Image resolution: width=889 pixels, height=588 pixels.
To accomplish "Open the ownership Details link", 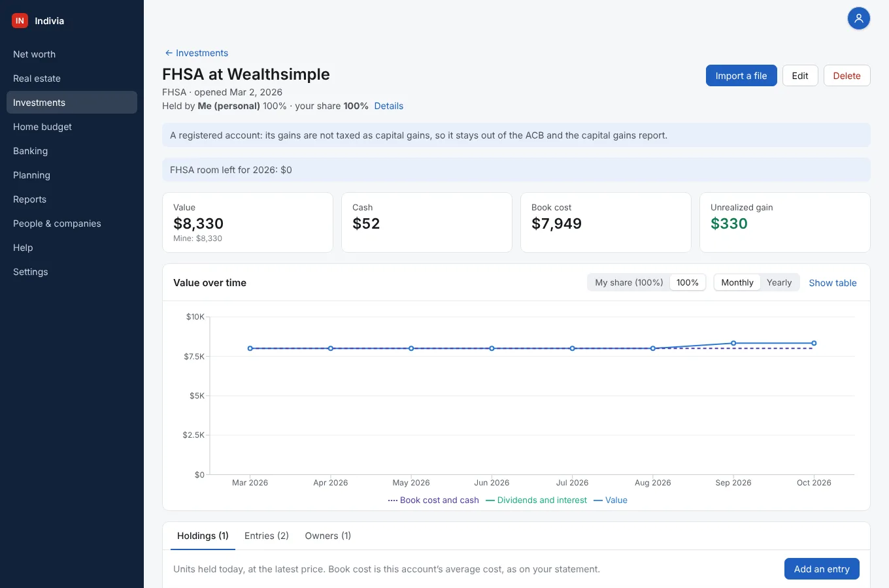I will tap(388, 106).
